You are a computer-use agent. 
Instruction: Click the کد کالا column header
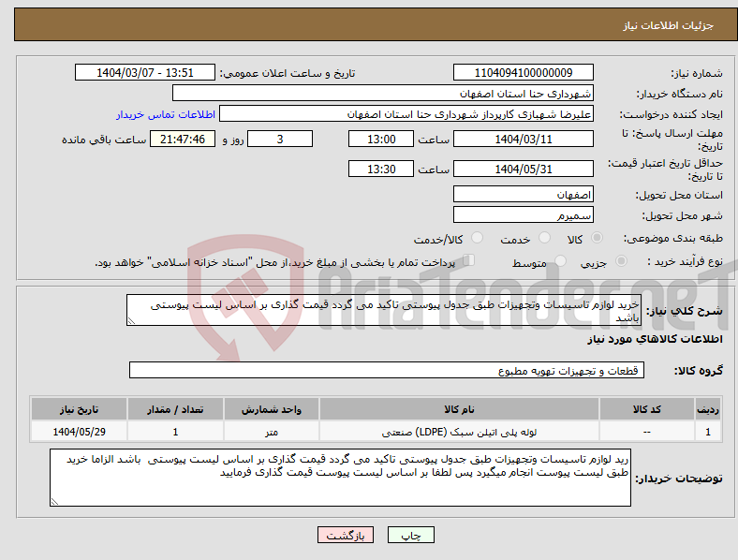pos(647,409)
